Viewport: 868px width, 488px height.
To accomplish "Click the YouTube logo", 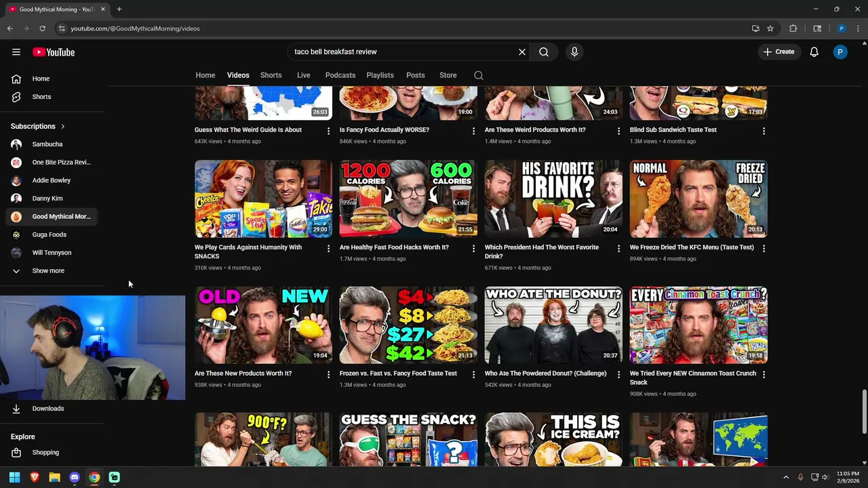I will point(54,52).
